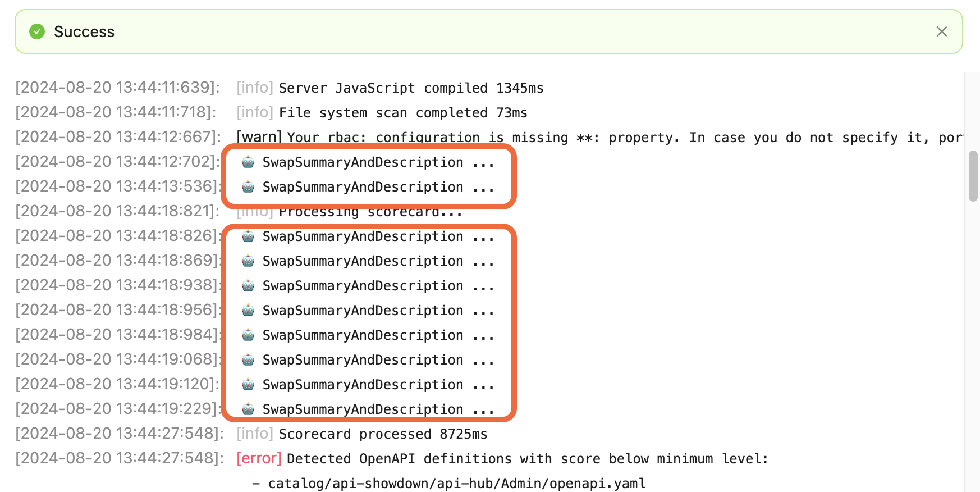Click the robot icon at timestamp 13:44:19:120
Screen dimensions: 980x492
[248, 385]
